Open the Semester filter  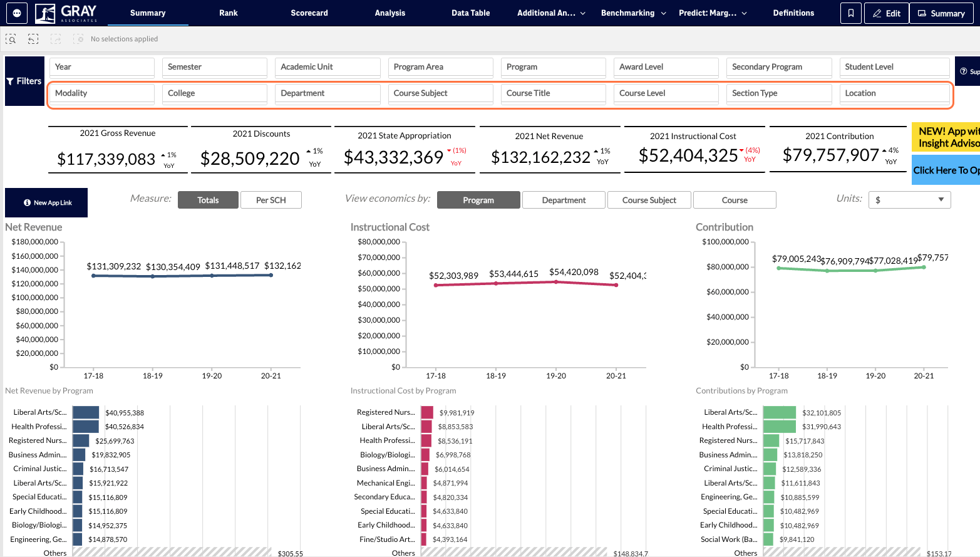(215, 67)
